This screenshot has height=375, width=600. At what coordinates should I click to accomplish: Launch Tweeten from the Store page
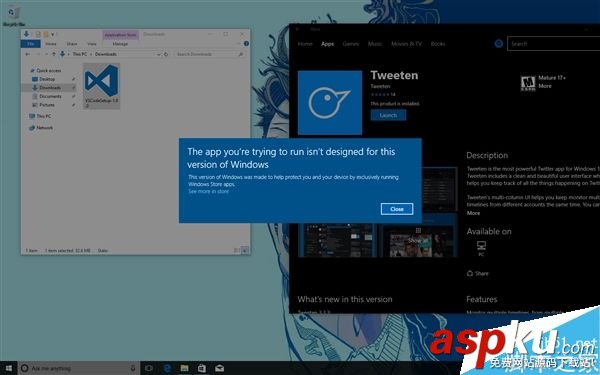388,115
